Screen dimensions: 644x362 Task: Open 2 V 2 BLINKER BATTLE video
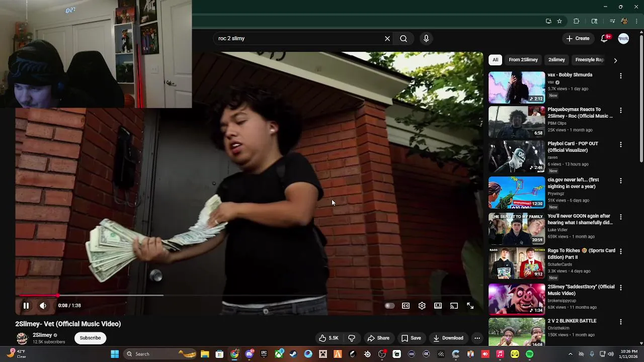(x=572, y=321)
